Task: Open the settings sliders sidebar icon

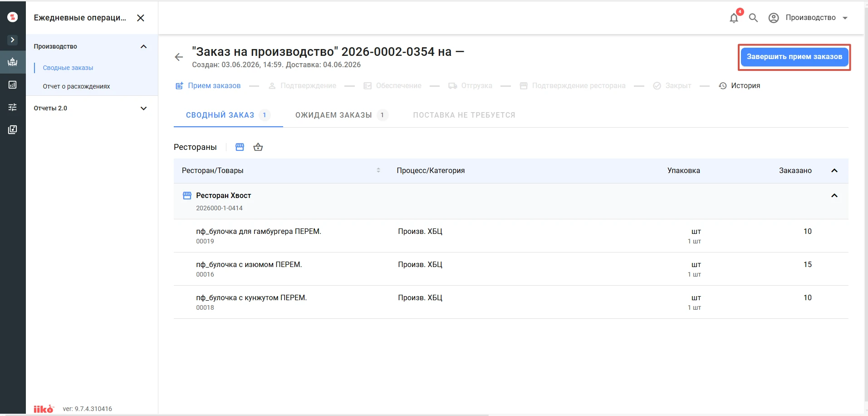Action: coord(13,107)
